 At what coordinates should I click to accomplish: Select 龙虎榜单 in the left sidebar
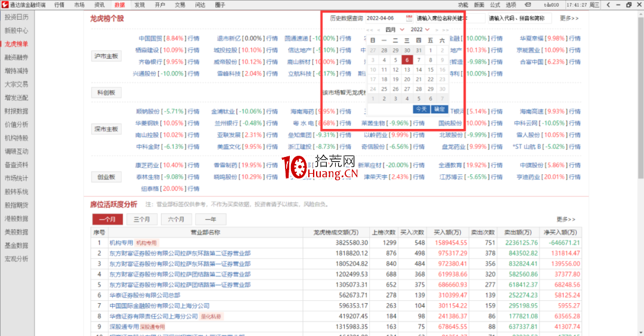tap(17, 44)
